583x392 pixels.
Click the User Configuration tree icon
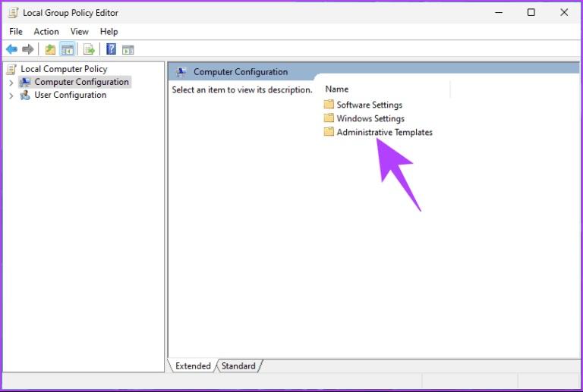tap(25, 95)
